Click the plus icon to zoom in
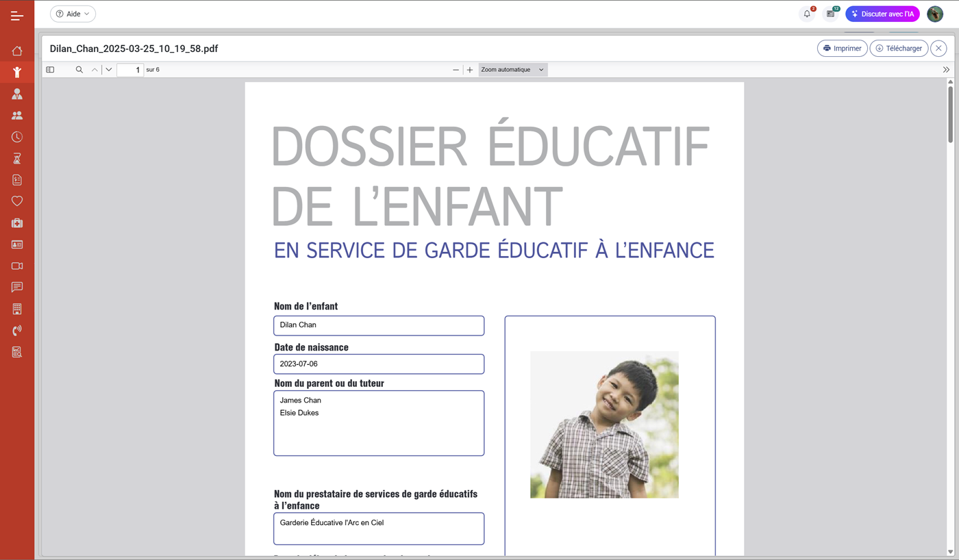The image size is (959, 560). (469, 69)
